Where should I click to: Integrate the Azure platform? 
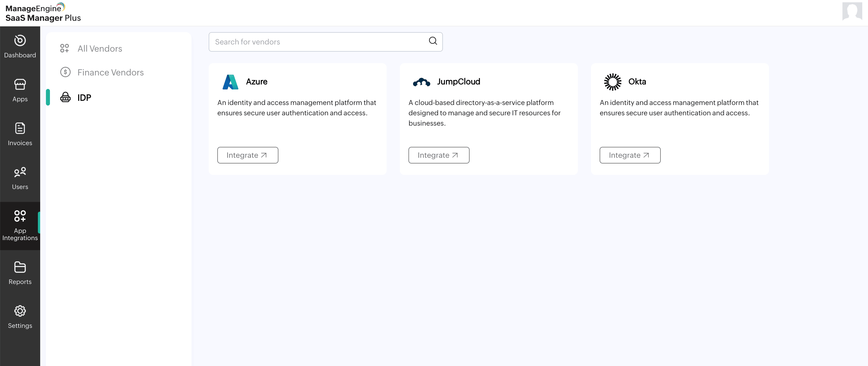pyautogui.click(x=248, y=155)
